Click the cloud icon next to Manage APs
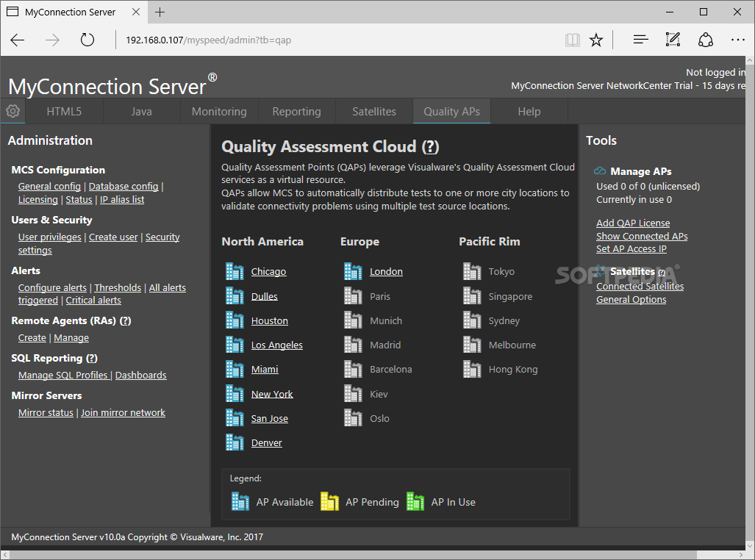 pos(600,171)
